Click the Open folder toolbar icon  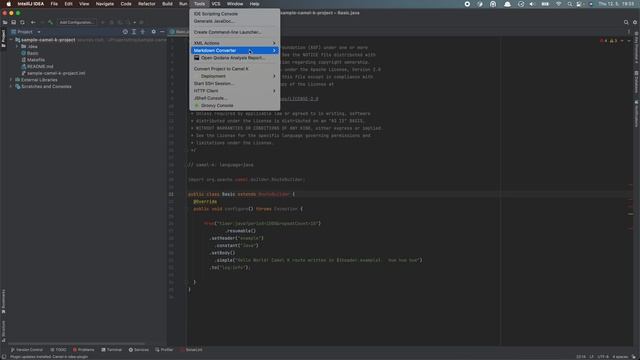[x=5, y=22]
